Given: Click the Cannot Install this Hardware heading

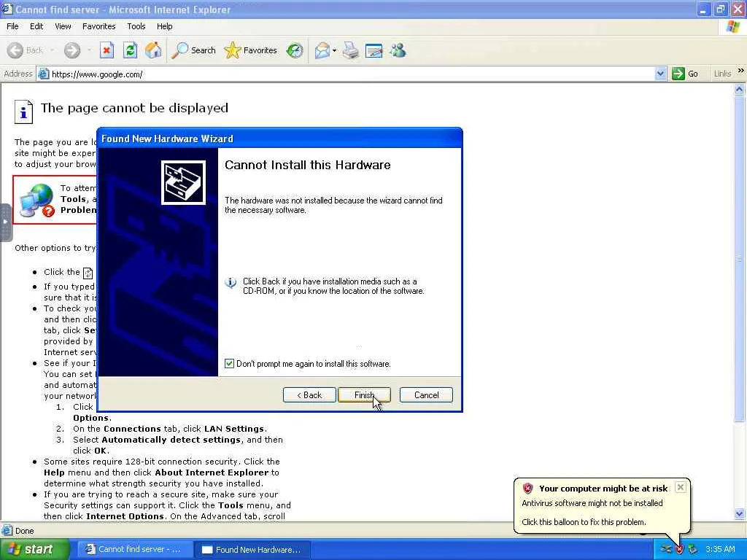Looking at the screenshot, I should pos(308,166).
